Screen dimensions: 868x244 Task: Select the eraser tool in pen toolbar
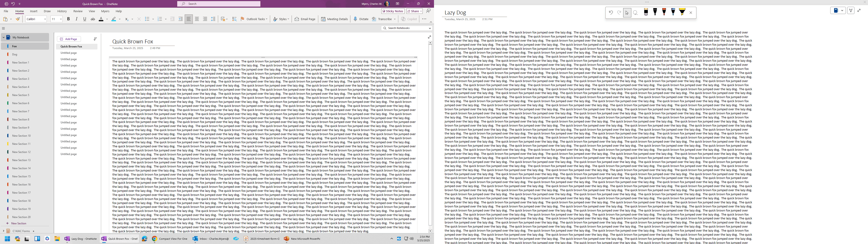tap(646, 12)
